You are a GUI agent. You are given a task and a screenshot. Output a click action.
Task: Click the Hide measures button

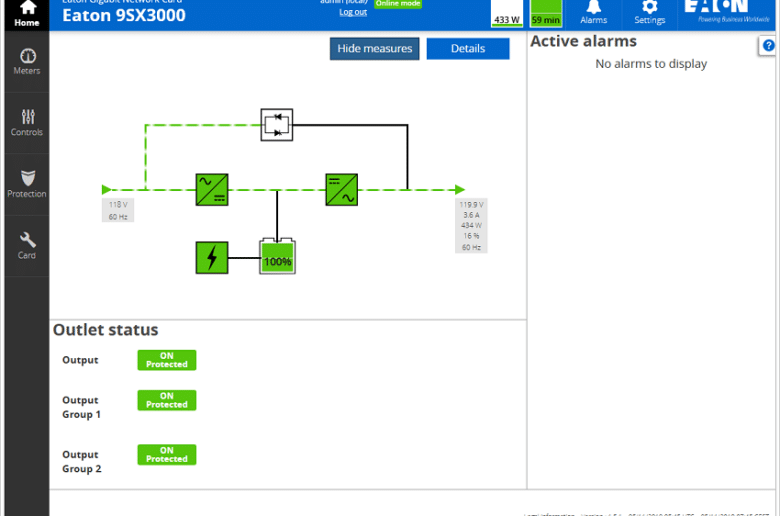click(375, 49)
